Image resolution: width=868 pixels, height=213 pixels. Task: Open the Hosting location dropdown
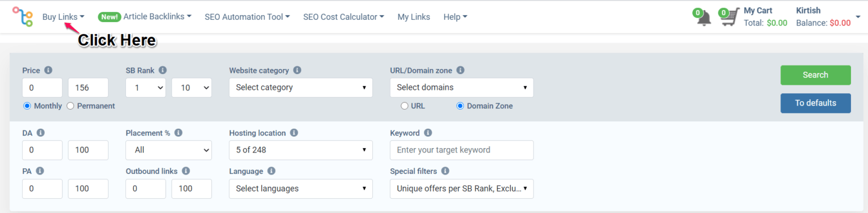click(301, 150)
